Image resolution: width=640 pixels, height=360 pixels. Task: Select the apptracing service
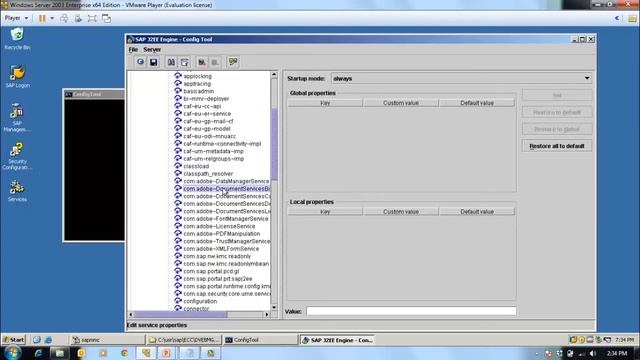click(x=197, y=84)
